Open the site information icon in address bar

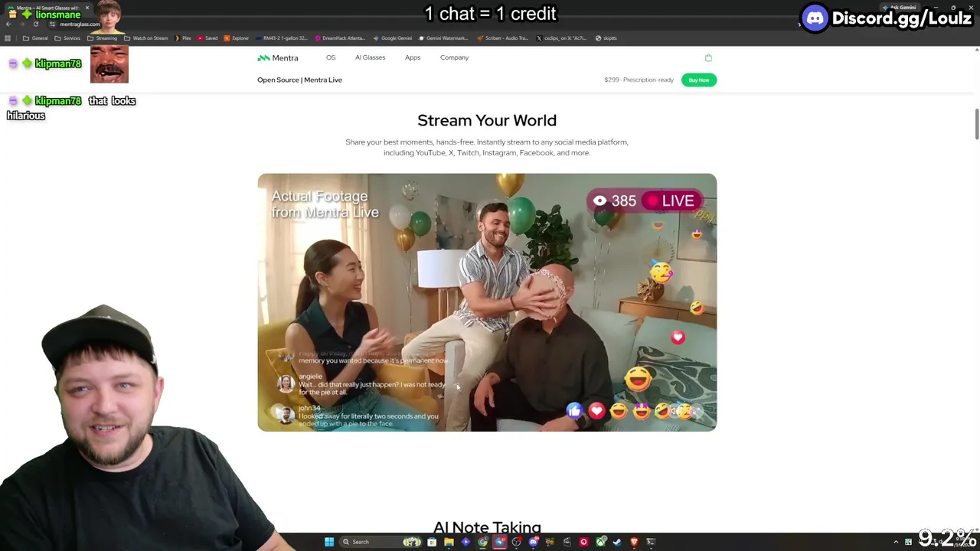pos(52,24)
